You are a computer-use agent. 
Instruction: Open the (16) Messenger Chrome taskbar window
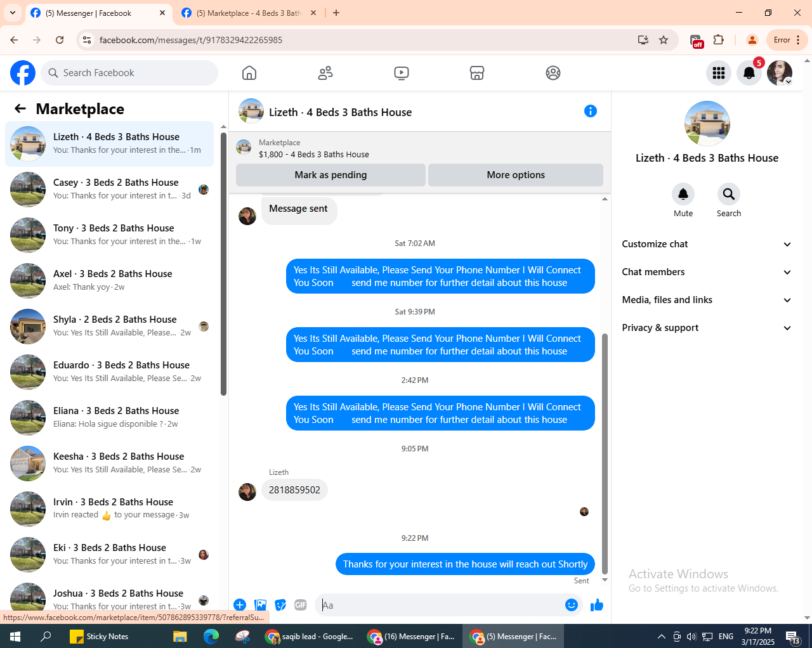(x=411, y=637)
